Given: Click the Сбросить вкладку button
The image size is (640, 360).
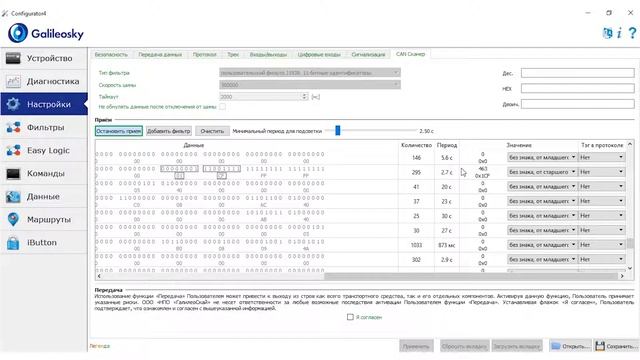Looking at the screenshot, I should point(464,346).
